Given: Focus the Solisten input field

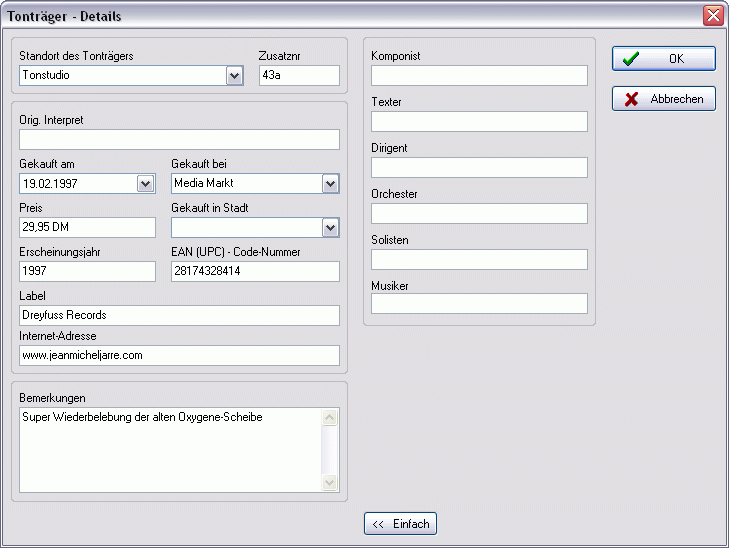Looking at the screenshot, I should pyautogui.click(x=479, y=259).
